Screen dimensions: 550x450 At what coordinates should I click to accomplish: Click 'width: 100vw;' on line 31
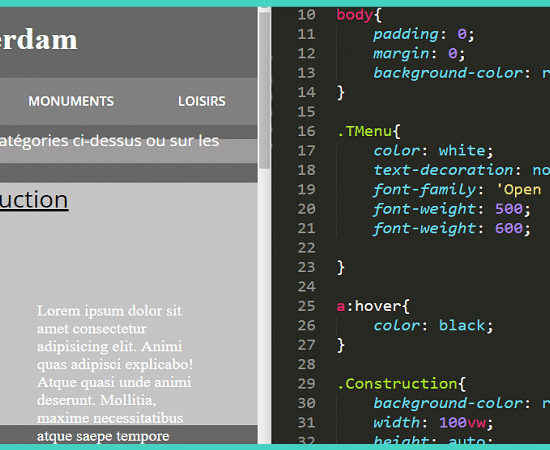click(x=433, y=422)
